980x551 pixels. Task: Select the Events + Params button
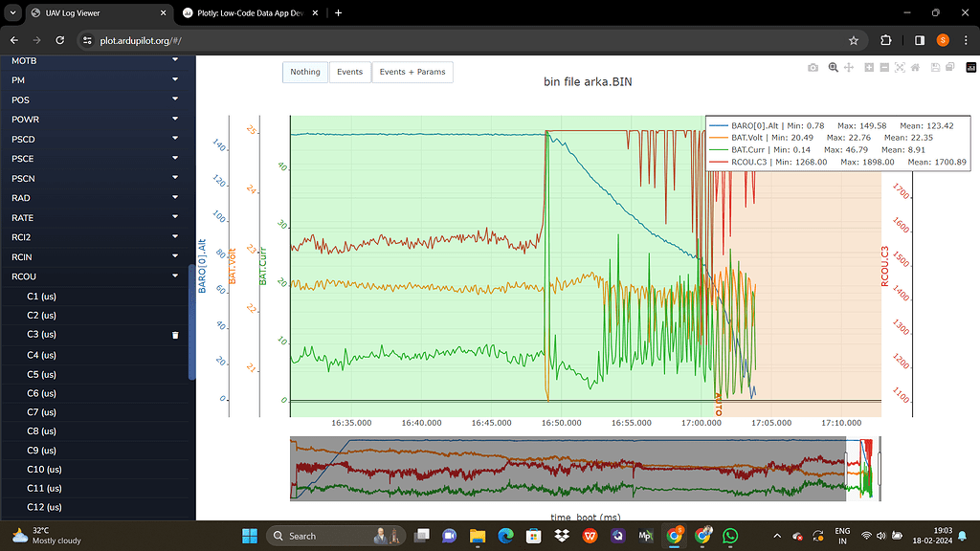412,72
